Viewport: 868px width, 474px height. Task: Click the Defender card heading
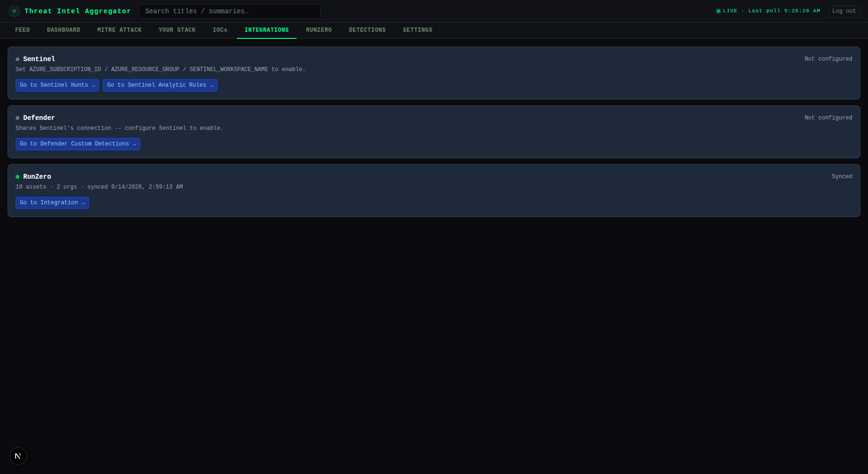tap(39, 118)
